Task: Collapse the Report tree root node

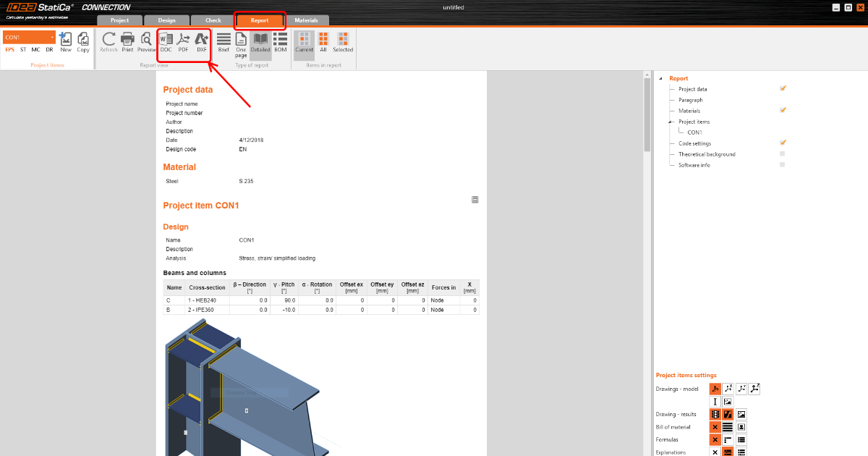Action: click(660, 78)
